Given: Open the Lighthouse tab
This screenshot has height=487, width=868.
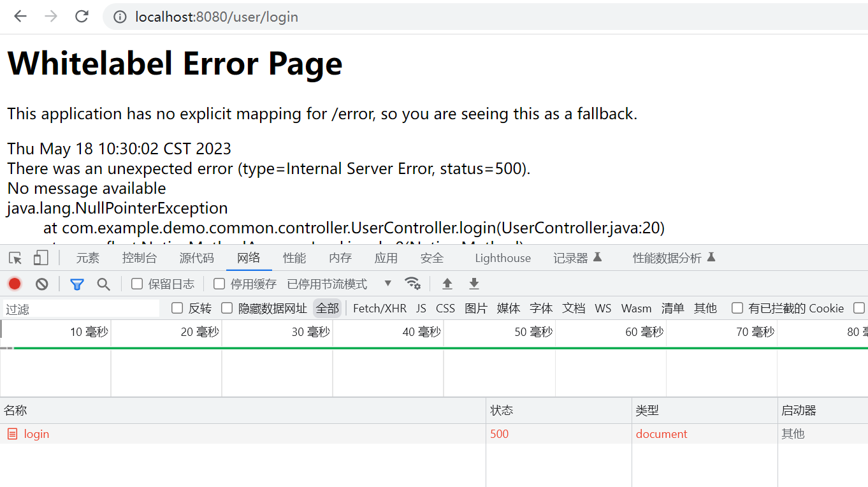Looking at the screenshot, I should coord(503,258).
